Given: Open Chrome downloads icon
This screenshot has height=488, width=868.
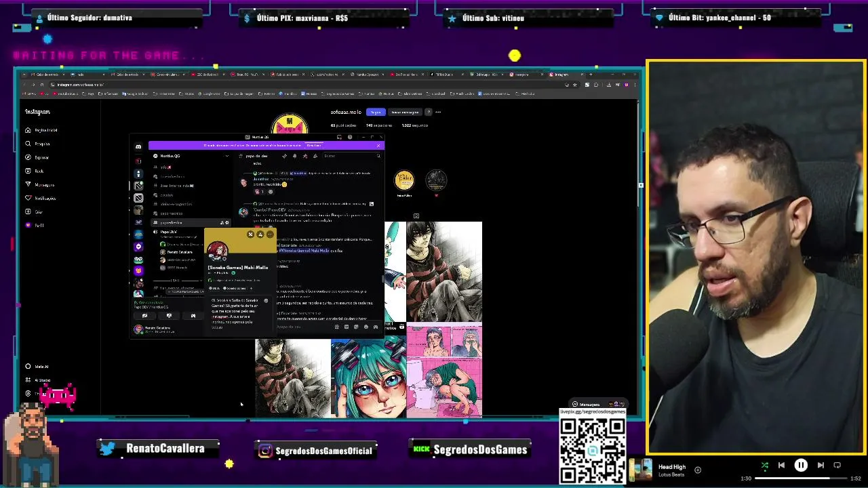Looking at the screenshot, I should tap(608, 85).
